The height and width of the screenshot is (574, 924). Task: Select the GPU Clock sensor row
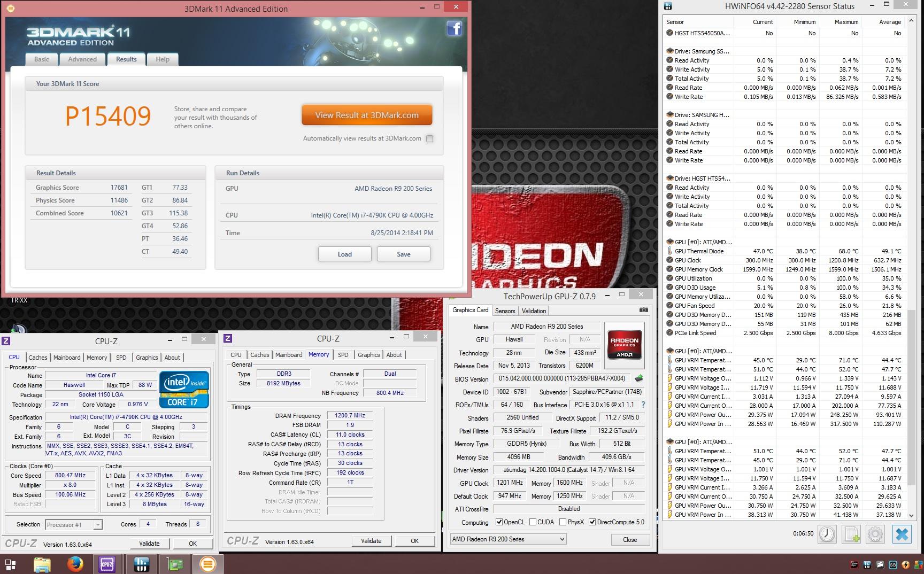[785, 260]
